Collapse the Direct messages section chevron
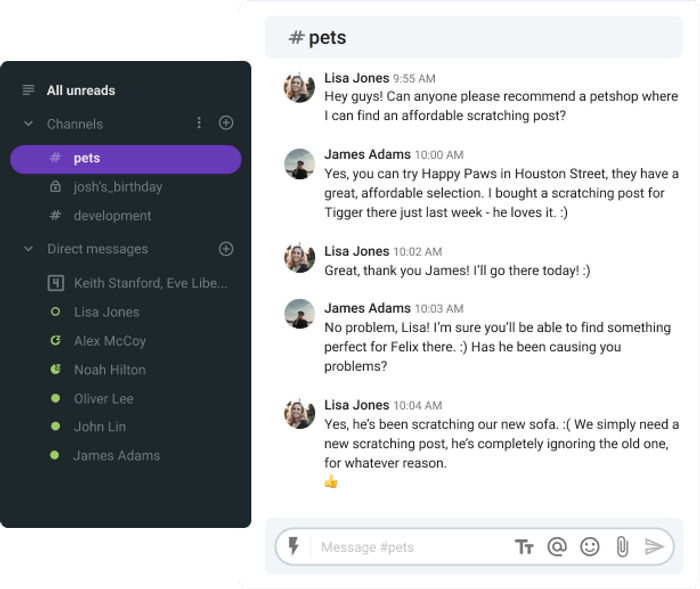700x589 pixels. pyautogui.click(x=29, y=249)
